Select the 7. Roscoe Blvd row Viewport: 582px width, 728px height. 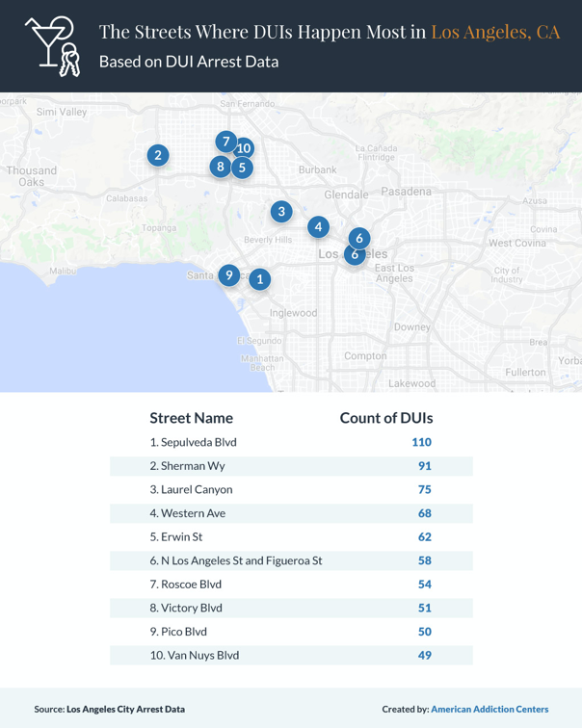click(x=291, y=585)
